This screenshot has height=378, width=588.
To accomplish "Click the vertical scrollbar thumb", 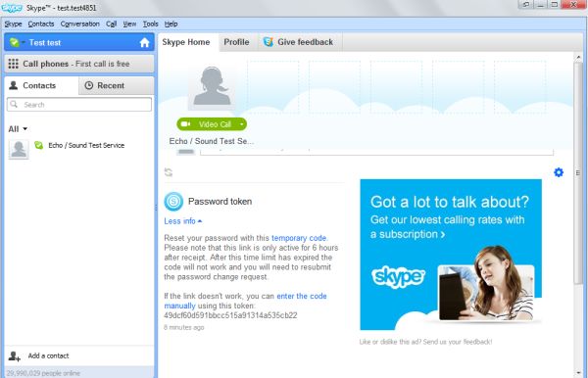I will (x=578, y=172).
